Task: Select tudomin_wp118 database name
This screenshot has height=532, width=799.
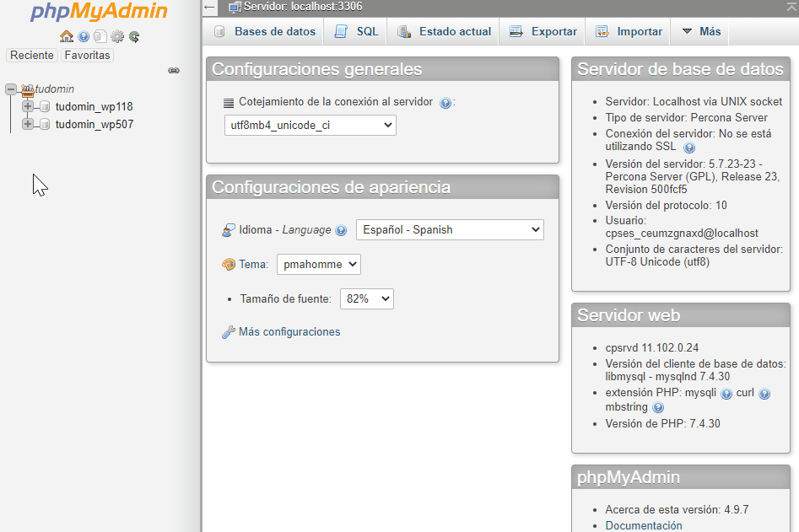Action: (94, 107)
